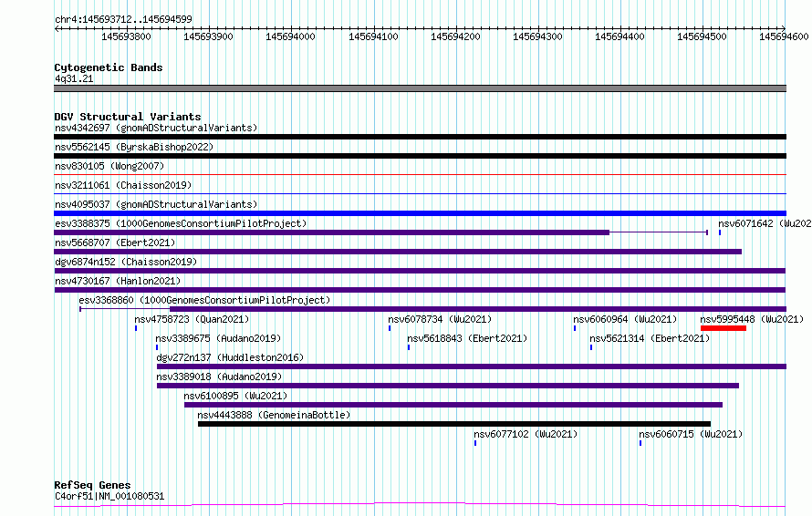This screenshot has height=516, width=812.
Task: Click the nsv4758723 Quan2021 label
Action: point(192,319)
